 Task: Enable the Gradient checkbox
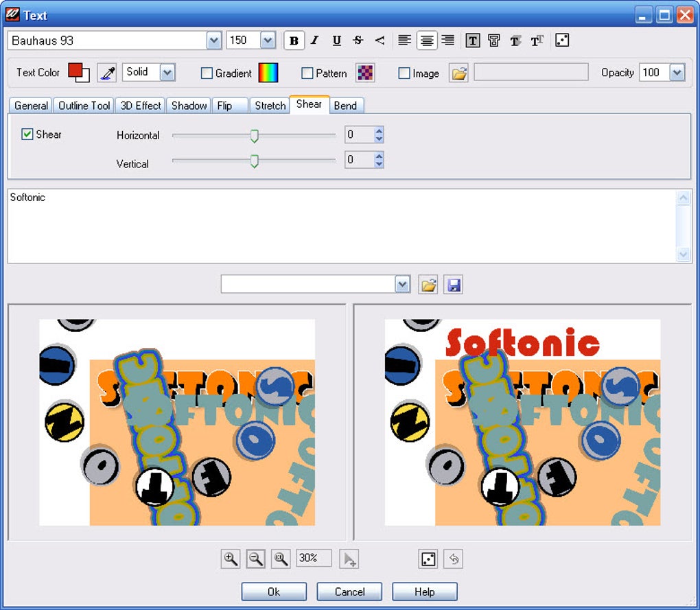click(x=207, y=73)
